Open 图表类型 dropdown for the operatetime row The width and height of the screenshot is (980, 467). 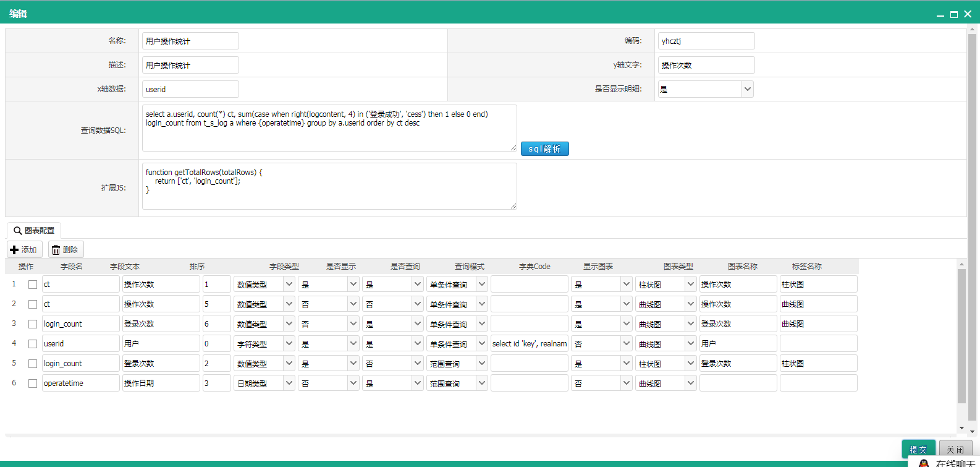click(691, 383)
